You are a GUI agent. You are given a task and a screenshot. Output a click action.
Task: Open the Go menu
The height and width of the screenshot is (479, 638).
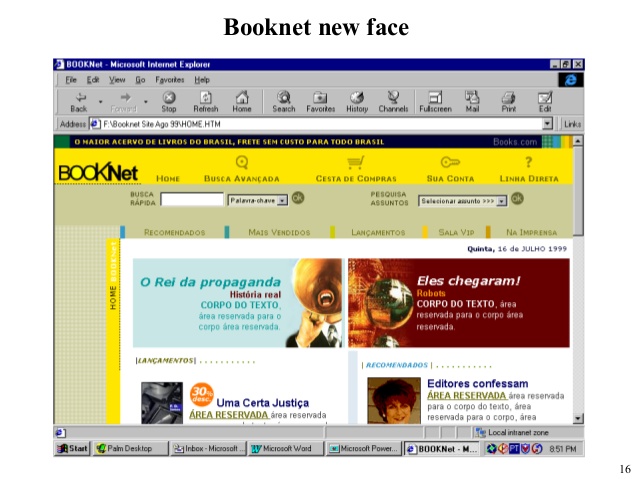(x=140, y=80)
